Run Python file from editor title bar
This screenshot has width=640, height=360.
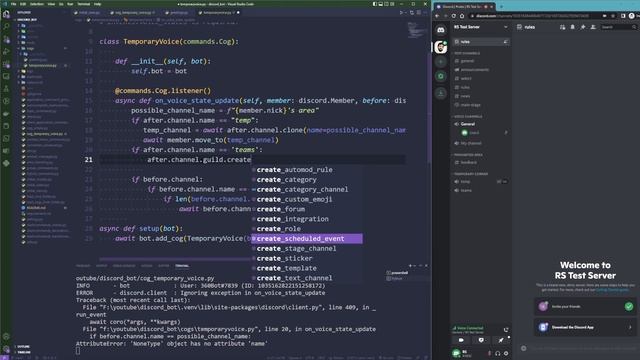pyautogui.click(x=401, y=13)
